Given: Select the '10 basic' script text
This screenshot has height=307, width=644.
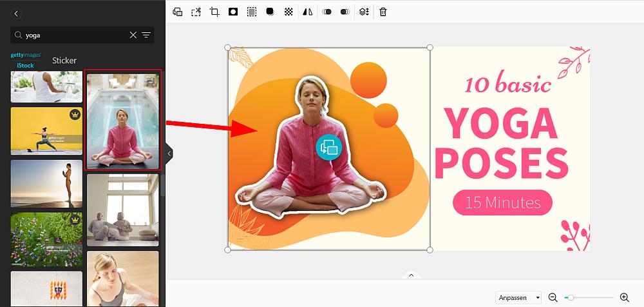Looking at the screenshot, I should click(x=507, y=83).
